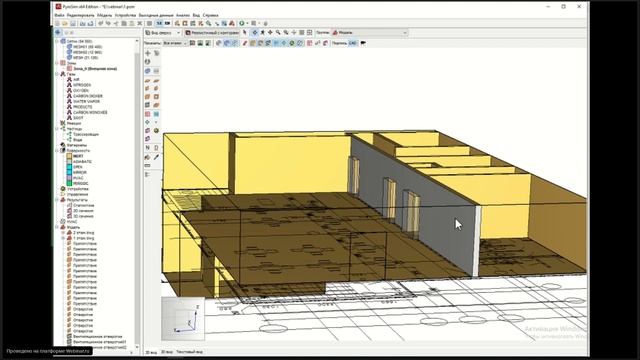Switch to the Текстовый вид tab
Viewport: 640px width, 360px height.
pyautogui.click(x=189, y=352)
